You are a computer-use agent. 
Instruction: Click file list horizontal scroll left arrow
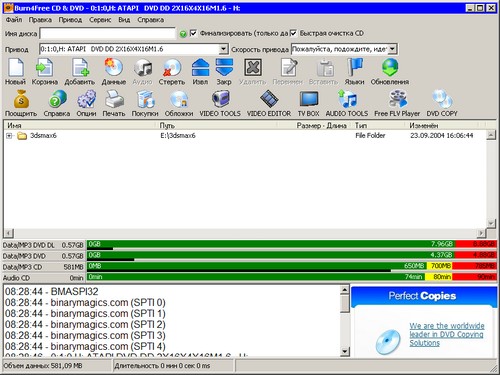click(9, 233)
